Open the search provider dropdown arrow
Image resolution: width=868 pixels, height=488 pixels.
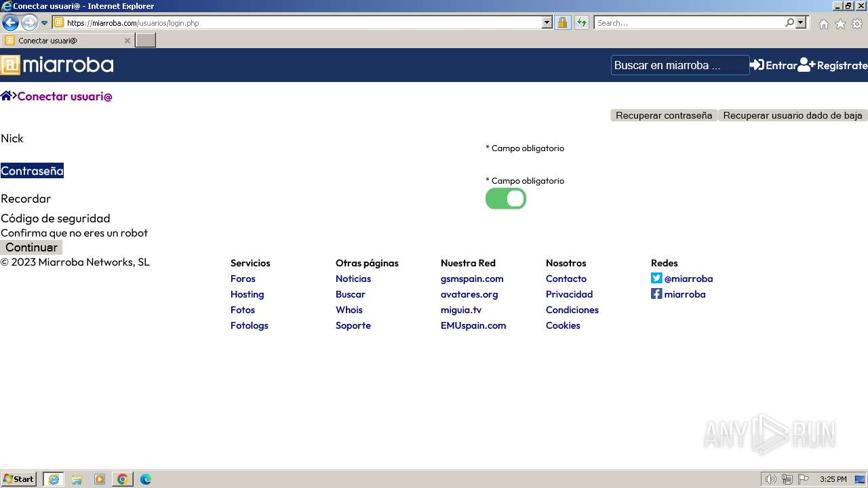click(802, 22)
